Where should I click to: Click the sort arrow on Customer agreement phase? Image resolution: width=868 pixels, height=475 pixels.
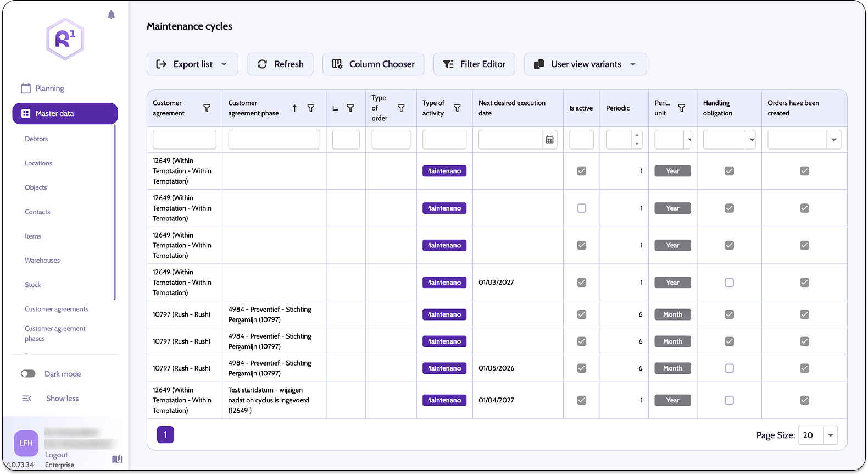point(294,108)
